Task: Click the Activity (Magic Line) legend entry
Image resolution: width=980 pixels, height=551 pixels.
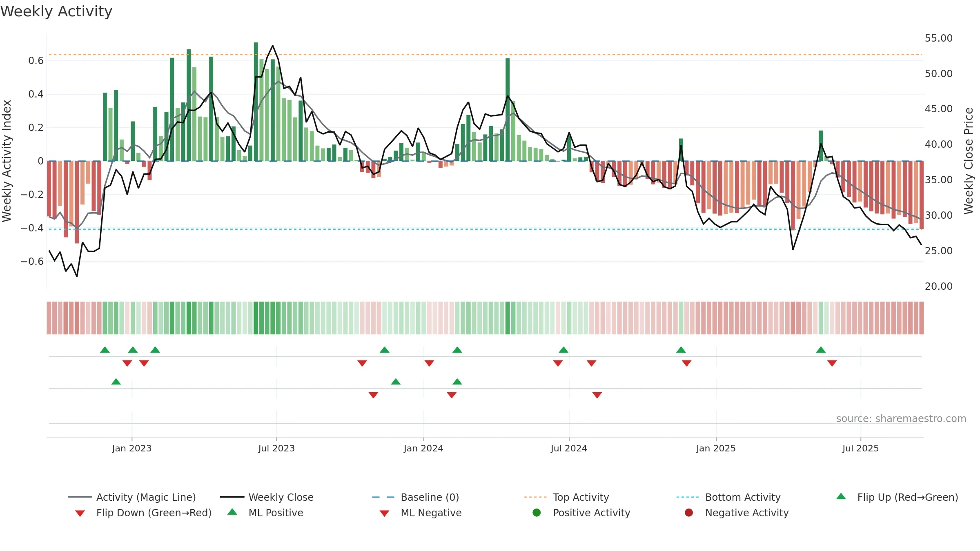Action: coord(132,497)
